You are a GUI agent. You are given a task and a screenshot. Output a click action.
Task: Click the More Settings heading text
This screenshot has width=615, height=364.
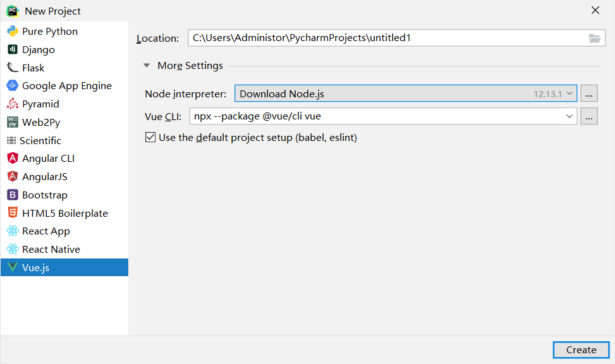click(x=190, y=66)
